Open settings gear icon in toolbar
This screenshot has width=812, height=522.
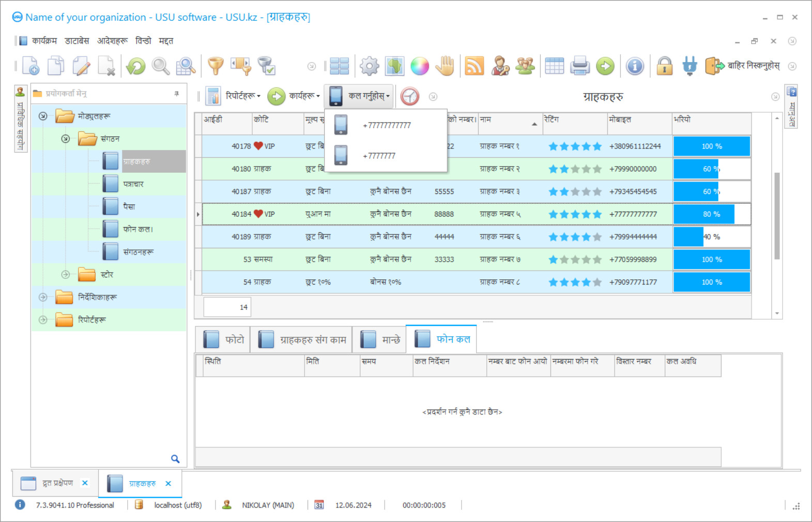click(369, 66)
